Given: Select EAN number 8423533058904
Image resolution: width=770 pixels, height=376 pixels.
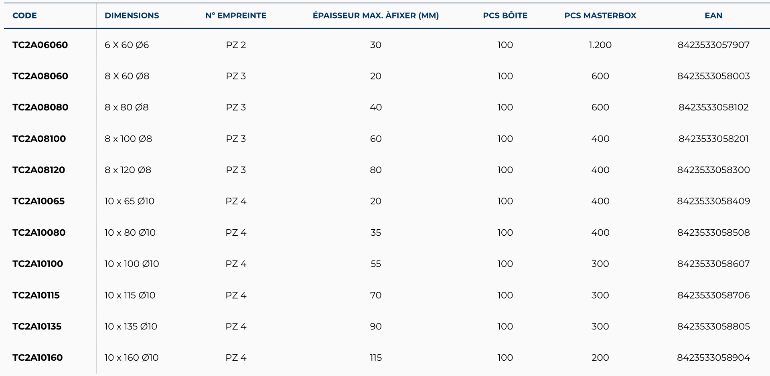Looking at the screenshot, I should point(713,358).
